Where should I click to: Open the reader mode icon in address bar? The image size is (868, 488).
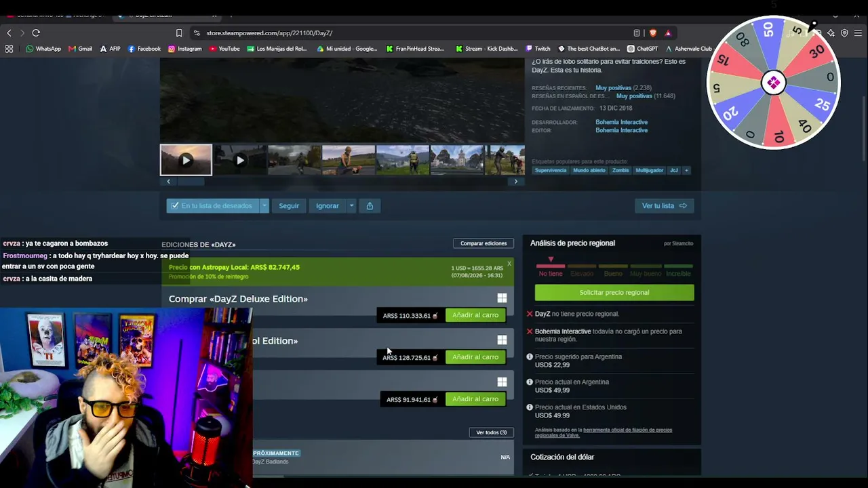click(x=637, y=33)
